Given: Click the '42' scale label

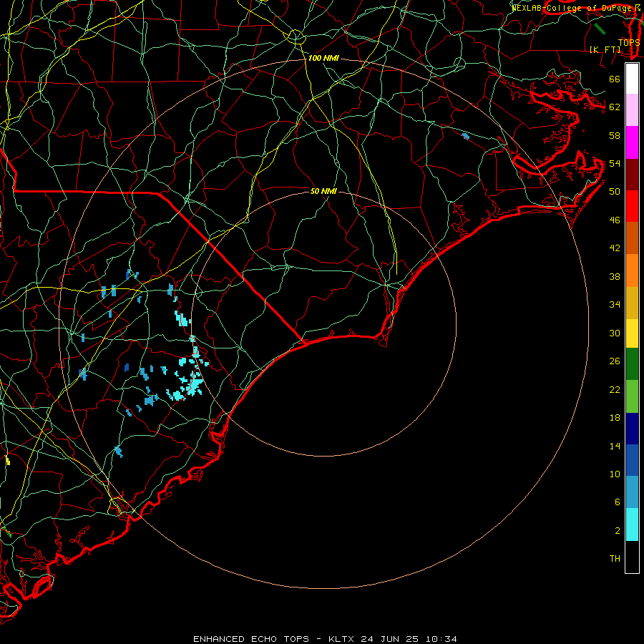Looking at the screenshot, I should click(x=615, y=248).
